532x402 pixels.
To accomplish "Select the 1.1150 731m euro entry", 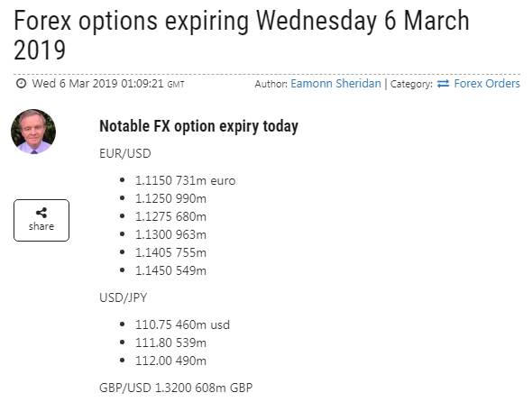I will point(185,181).
